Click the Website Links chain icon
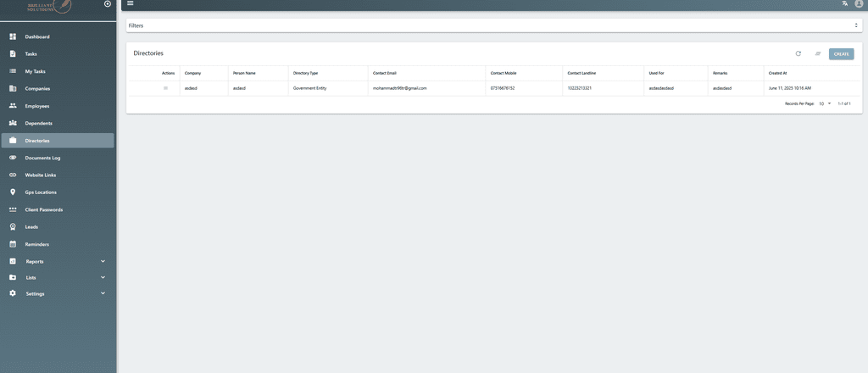Image resolution: width=868 pixels, height=373 pixels. pyautogui.click(x=13, y=175)
